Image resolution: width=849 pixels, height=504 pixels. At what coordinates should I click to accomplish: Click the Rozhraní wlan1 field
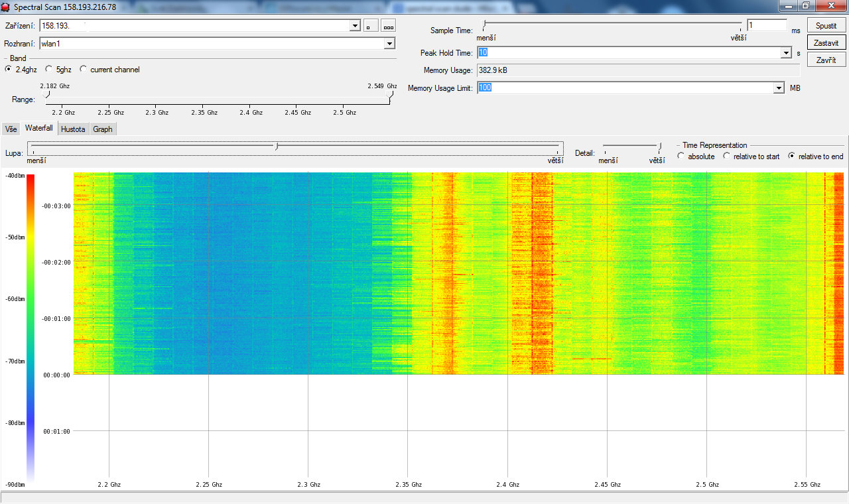(x=212, y=43)
